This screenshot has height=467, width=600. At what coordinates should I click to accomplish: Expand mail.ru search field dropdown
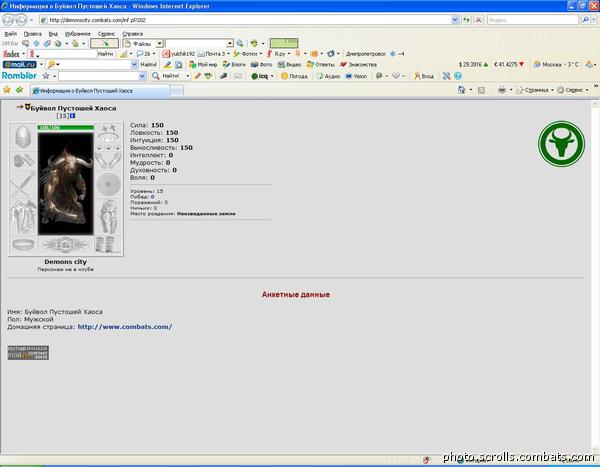click(x=134, y=64)
